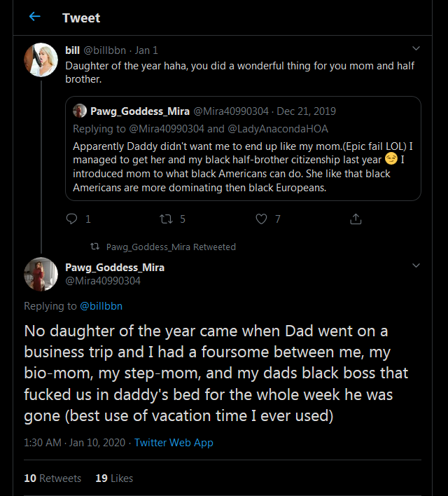The width and height of the screenshot is (448, 496).
Task: Click the bill display name
Action: coord(72,50)
